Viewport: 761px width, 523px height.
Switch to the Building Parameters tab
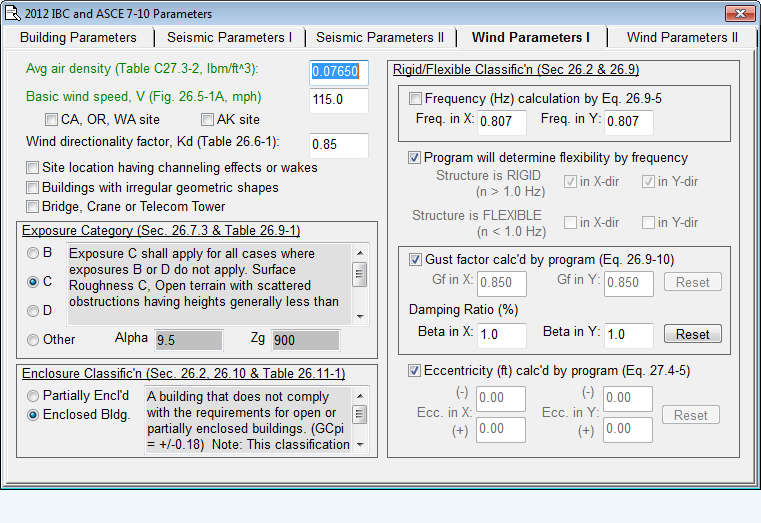[78, 37]
